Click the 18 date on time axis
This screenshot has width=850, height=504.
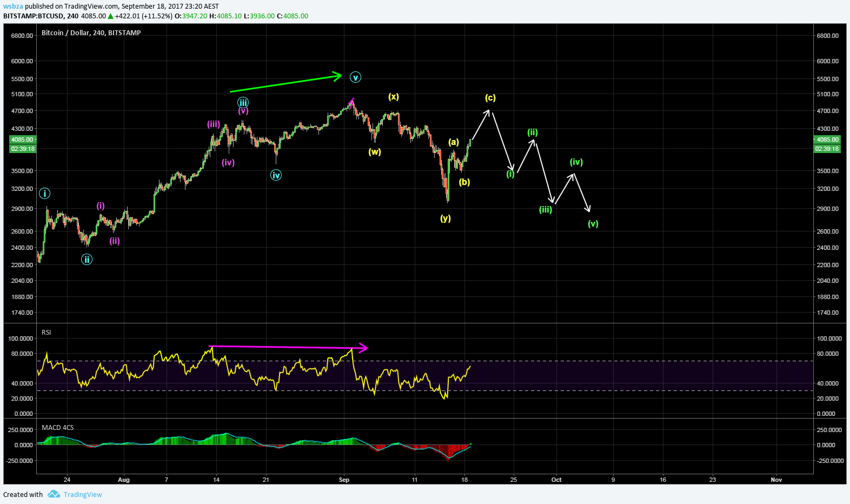(x=464, y=480)
